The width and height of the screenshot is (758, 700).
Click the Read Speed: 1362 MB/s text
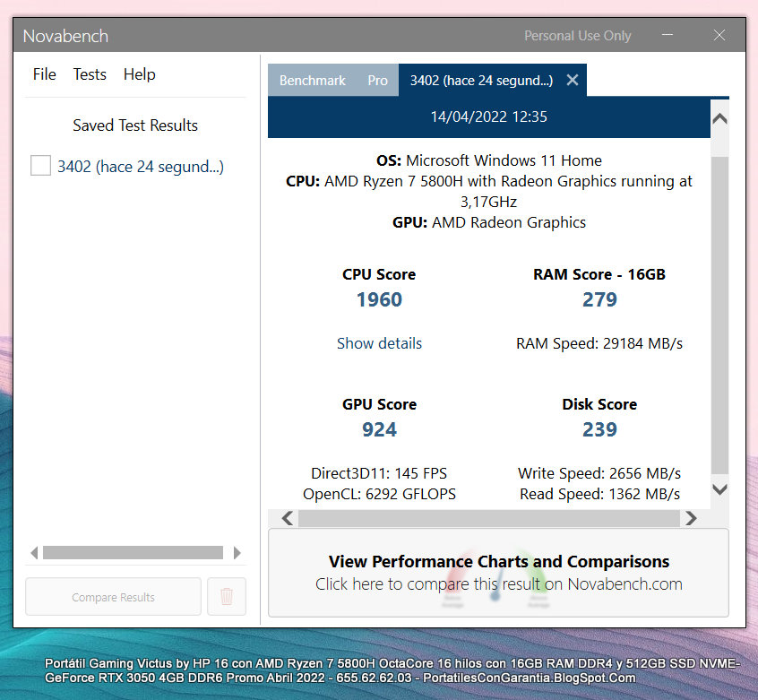point(599,494)
